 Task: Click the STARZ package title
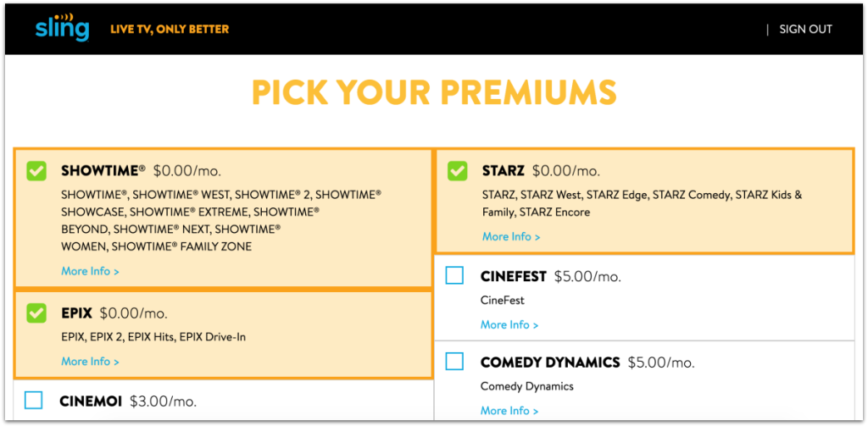[504, 171]
